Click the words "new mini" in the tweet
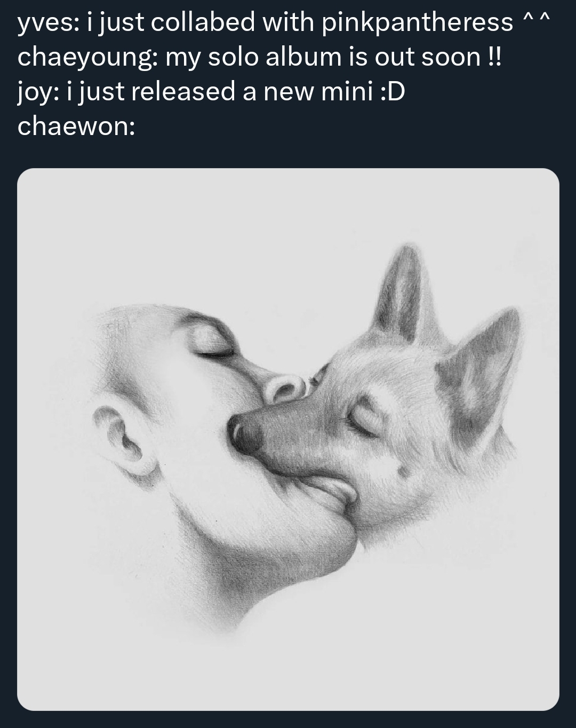 318,91
